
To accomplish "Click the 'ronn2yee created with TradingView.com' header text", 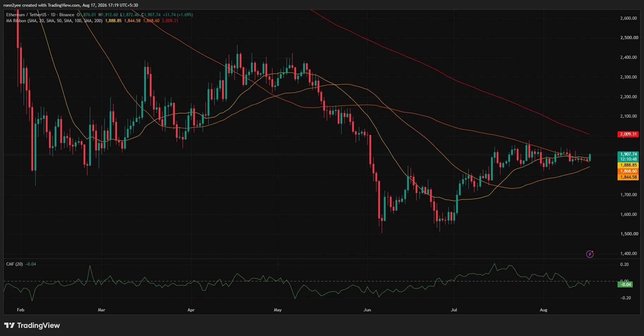I will tap(42, 5).
